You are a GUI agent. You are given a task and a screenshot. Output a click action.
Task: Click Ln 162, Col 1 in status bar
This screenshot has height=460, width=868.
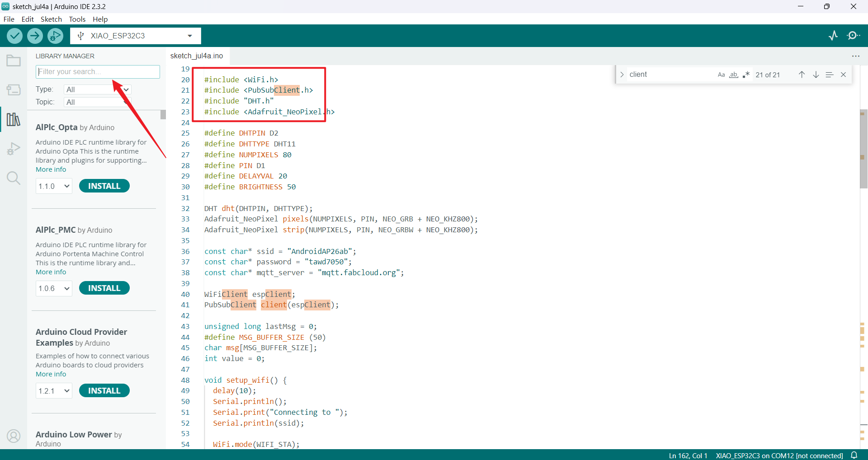coord(688,455)
